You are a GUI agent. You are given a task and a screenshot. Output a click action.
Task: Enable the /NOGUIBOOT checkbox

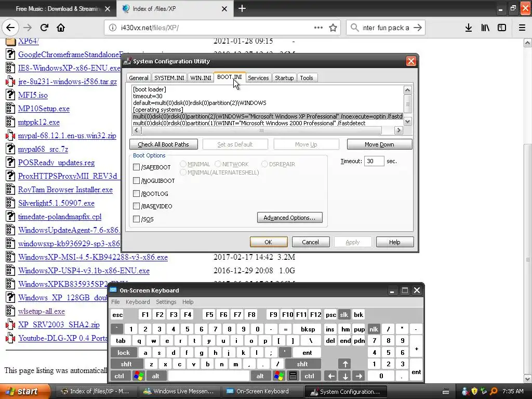coord(137,180)
